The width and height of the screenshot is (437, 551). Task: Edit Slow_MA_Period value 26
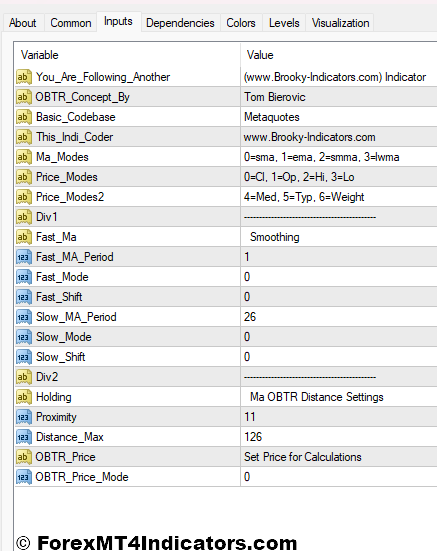pyautogui.click(x=339, y=317)
